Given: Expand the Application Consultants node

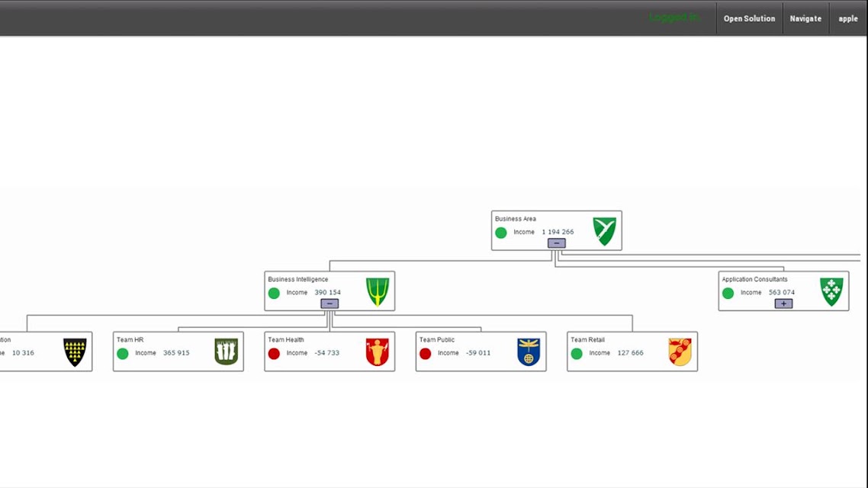Looking at the screenshot, I should click(x=783, y=303).
